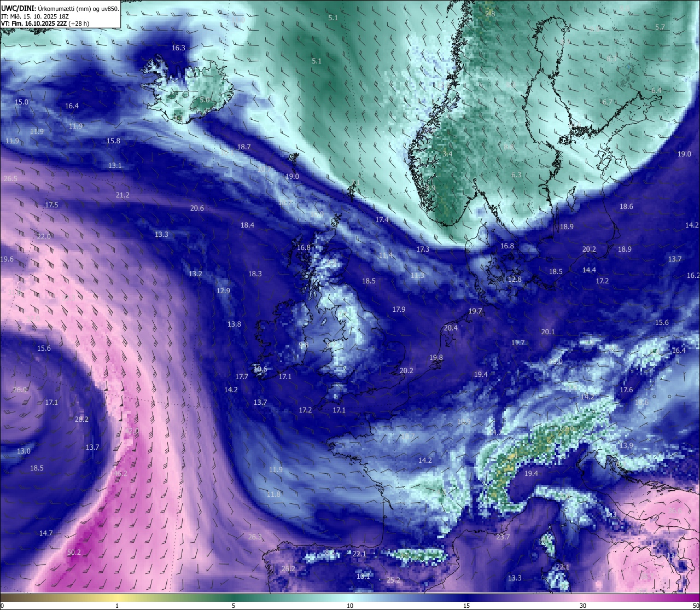Click the dark blue legend segment above tick 15
This screenshot has width=700, height=610.
(466, 597)
